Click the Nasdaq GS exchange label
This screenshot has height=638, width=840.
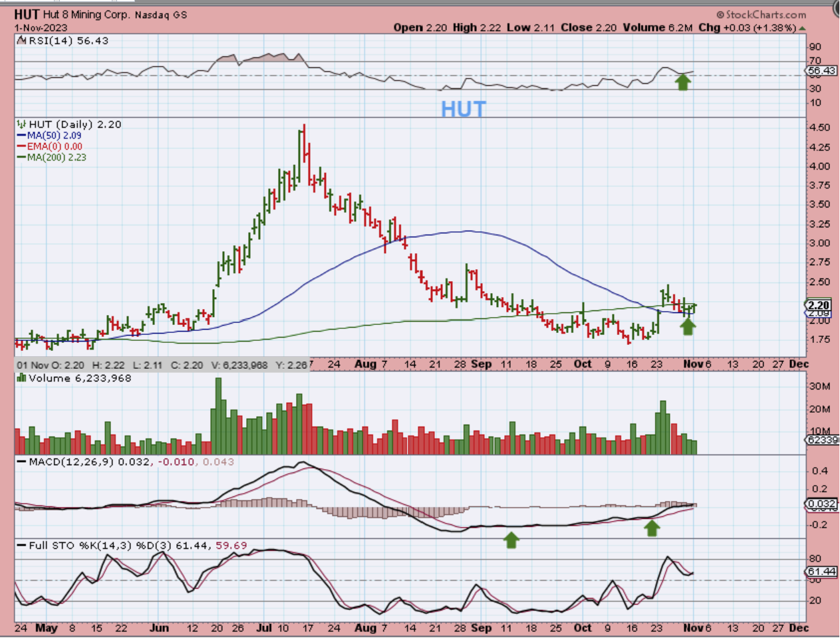(161, 15)
